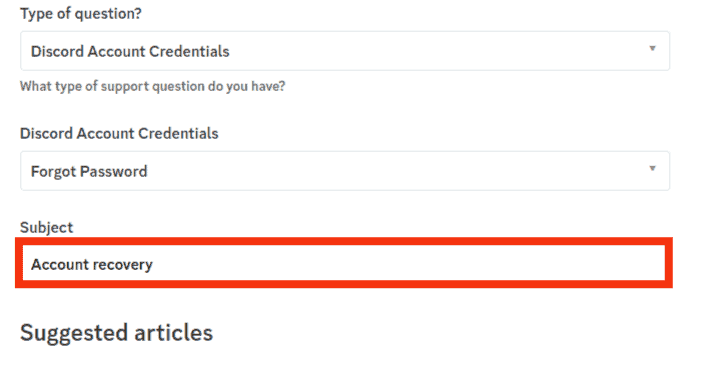The image size is (704, 369).
Task: Place cursor after the word recovery
Action: 154,264
